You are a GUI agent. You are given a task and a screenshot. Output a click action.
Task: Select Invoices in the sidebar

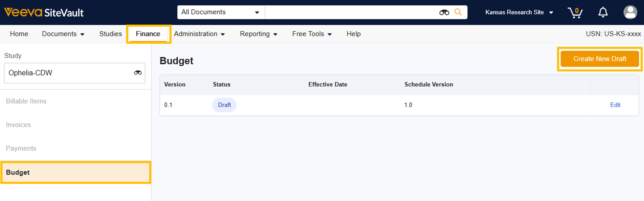pos(18,125)
